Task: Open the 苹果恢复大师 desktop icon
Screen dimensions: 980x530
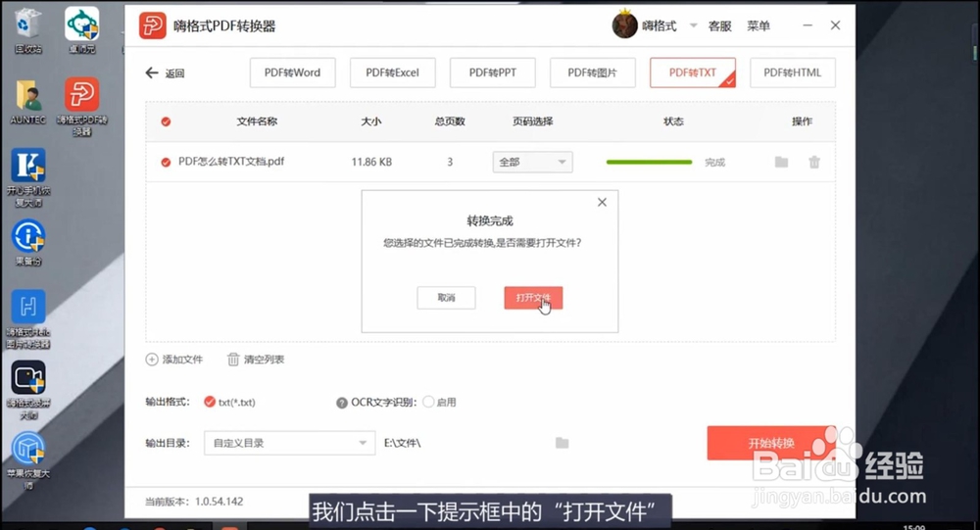Action: tap(28, 461)
